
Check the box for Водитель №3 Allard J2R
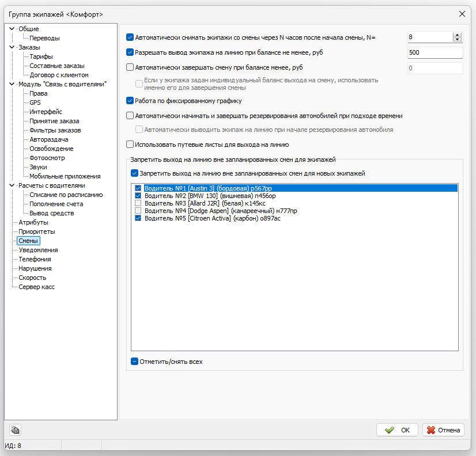[x=138, y=203]
